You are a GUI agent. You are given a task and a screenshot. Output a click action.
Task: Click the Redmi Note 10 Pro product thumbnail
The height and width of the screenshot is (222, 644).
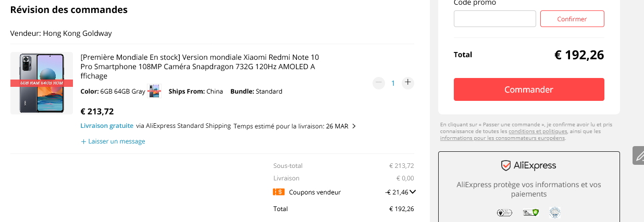pos(42,83)
